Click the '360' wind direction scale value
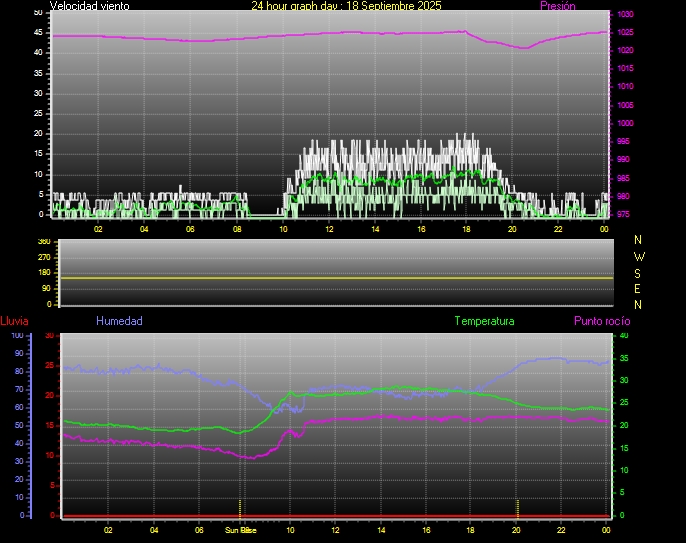The height and width of the screenshot is (543, 686). [x=43, y=242]
